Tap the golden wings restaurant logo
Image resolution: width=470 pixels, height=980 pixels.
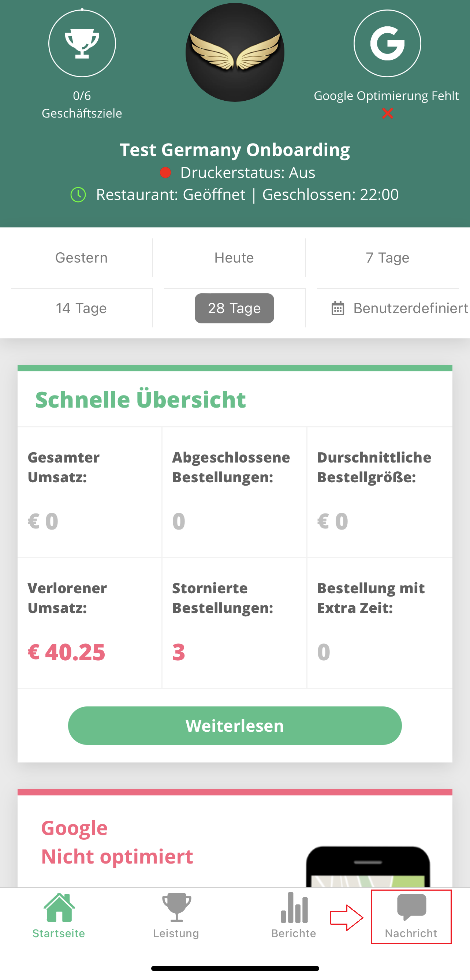click(x=235, y=52)
